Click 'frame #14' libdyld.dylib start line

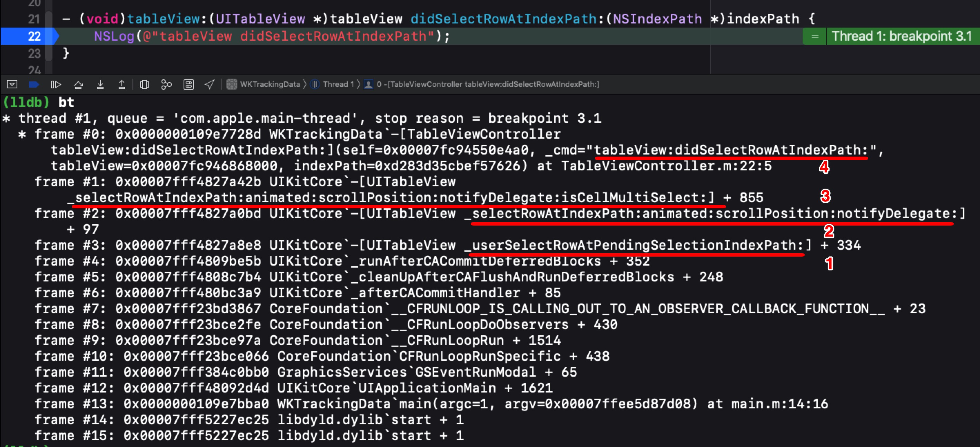pos(249,420)
